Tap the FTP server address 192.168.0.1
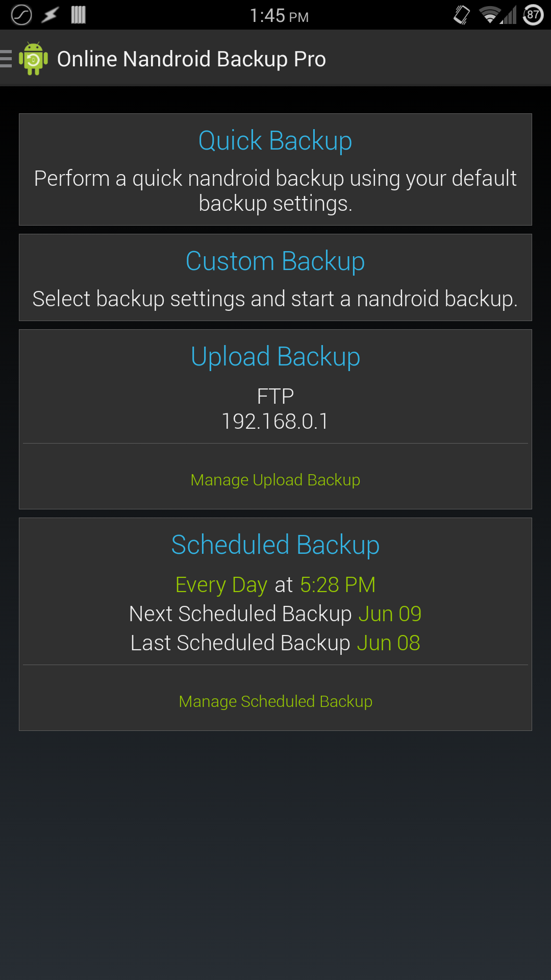 tap(275, 421)
